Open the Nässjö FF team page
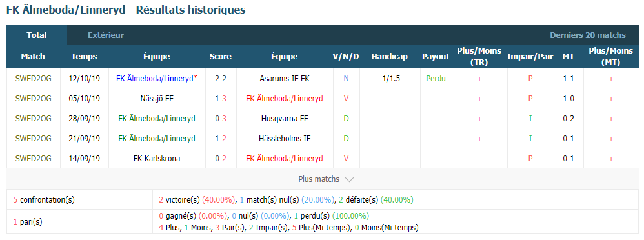The height and width of the screenshot is (240, 644). click(x=157, y=99)
